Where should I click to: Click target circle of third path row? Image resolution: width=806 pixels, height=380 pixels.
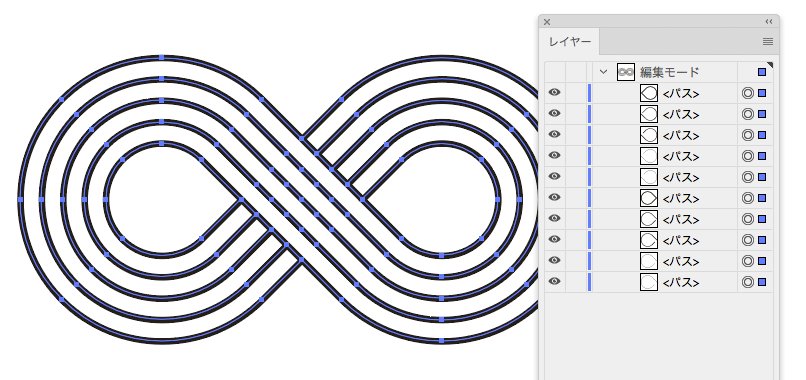(x=747, y=135)
